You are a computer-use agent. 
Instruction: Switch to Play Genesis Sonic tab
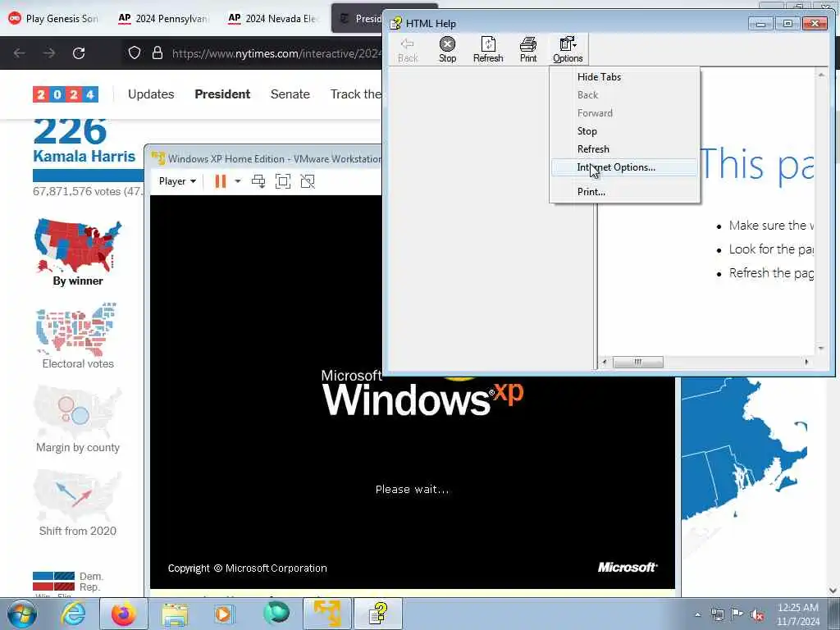[53, 18]
